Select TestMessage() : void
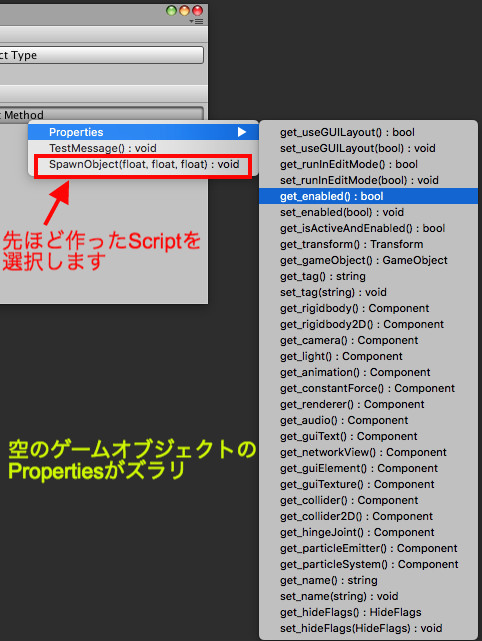This screenshot has width=482, height=641. coord(143,148)
